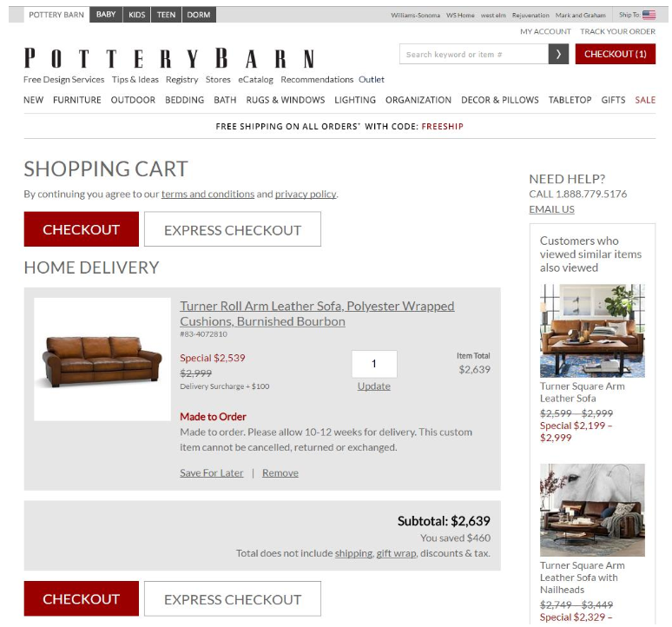
Task: Click the quantity field showing 1
Action: click(x=374, y=364)
